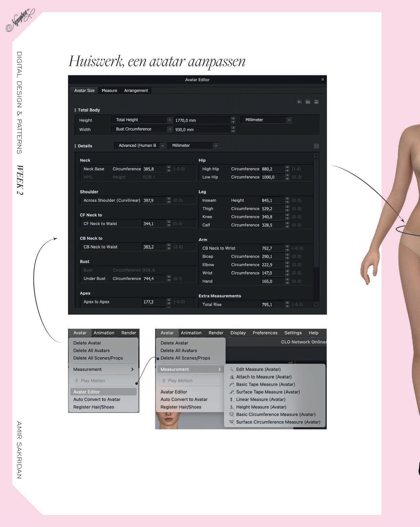Click the Edit Measure (Avatar) icon

click(232, 370)
